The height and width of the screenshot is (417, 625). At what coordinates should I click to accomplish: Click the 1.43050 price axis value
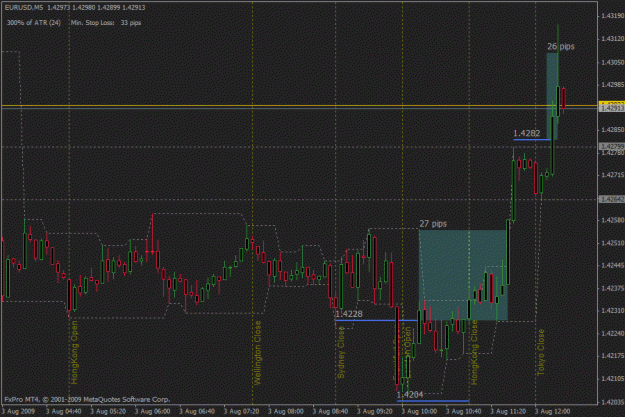612,63
